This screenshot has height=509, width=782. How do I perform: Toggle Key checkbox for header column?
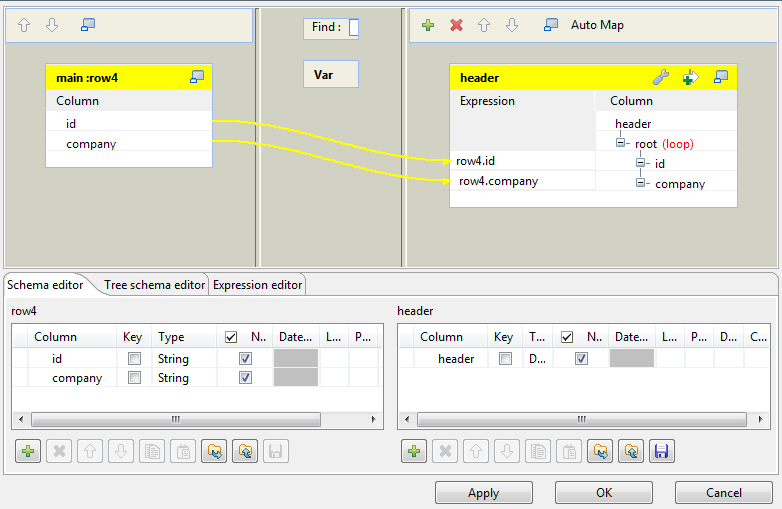(x=505, y=358)
